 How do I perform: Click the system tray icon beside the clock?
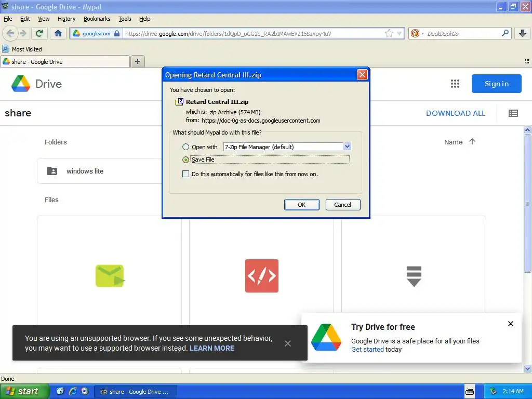click(x=494, y=391)
